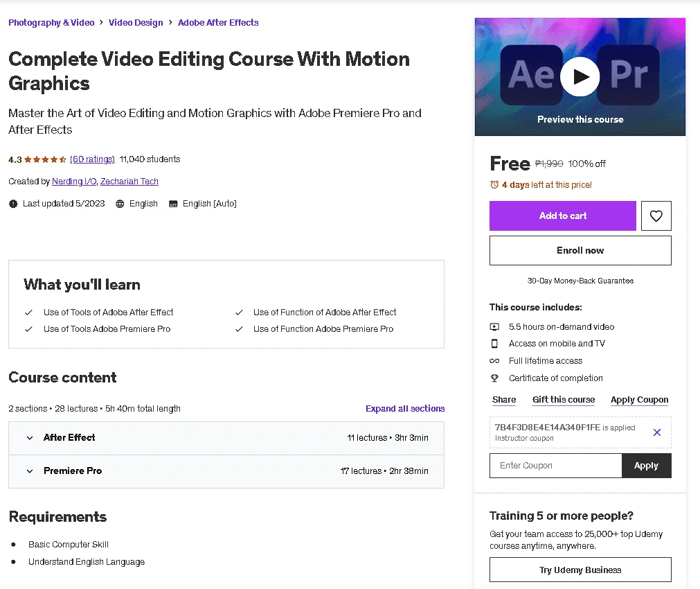Click Try Udemy Business button
The height and width of the screenshot is (589, 700).
coord(580,570)
